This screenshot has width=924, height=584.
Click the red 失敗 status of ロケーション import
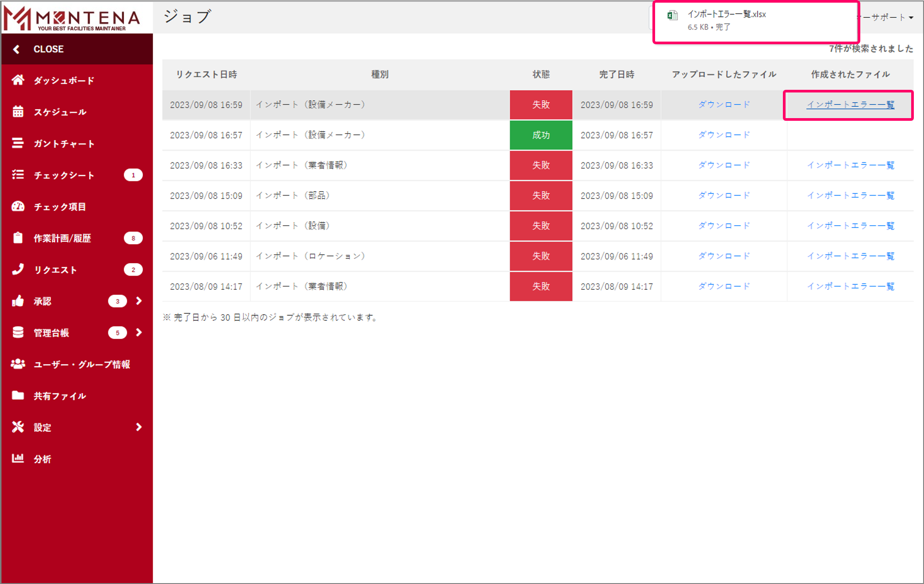[x=541, y=256]
